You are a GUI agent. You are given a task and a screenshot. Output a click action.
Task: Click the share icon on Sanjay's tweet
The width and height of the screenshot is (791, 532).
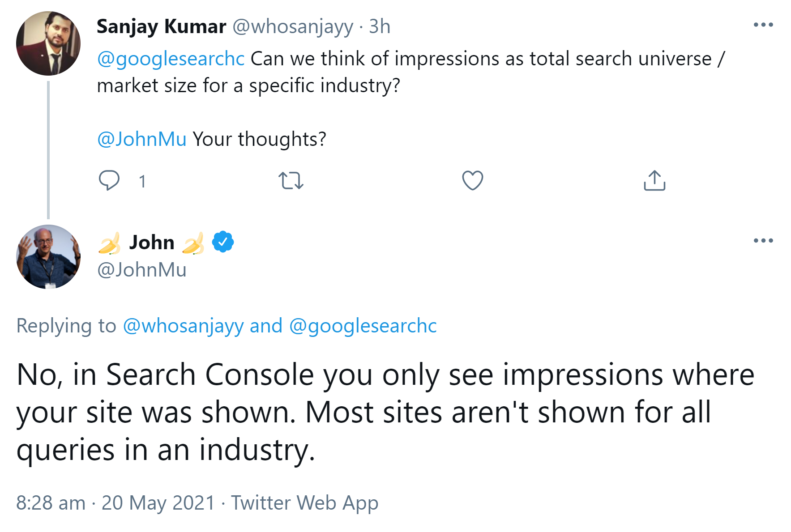pyautogui.click(x=655, y=180)
